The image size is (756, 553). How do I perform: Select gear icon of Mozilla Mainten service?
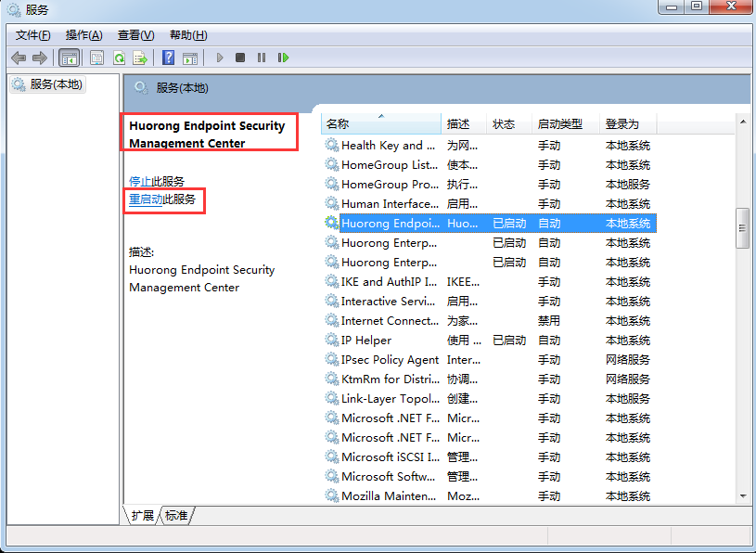(331, 496)
